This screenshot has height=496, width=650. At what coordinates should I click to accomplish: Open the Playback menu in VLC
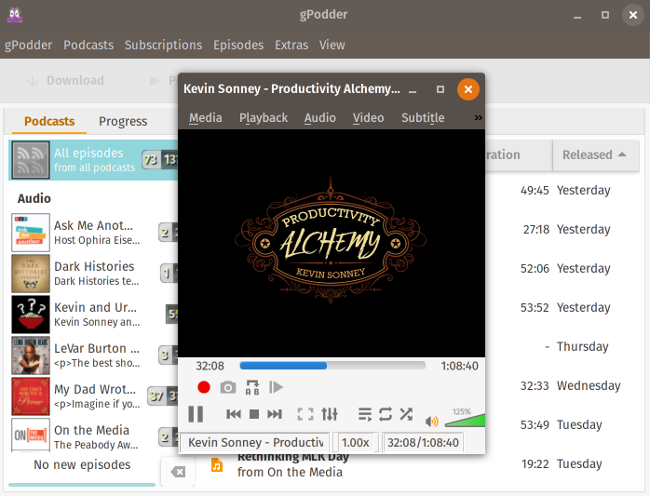[263, 117]
